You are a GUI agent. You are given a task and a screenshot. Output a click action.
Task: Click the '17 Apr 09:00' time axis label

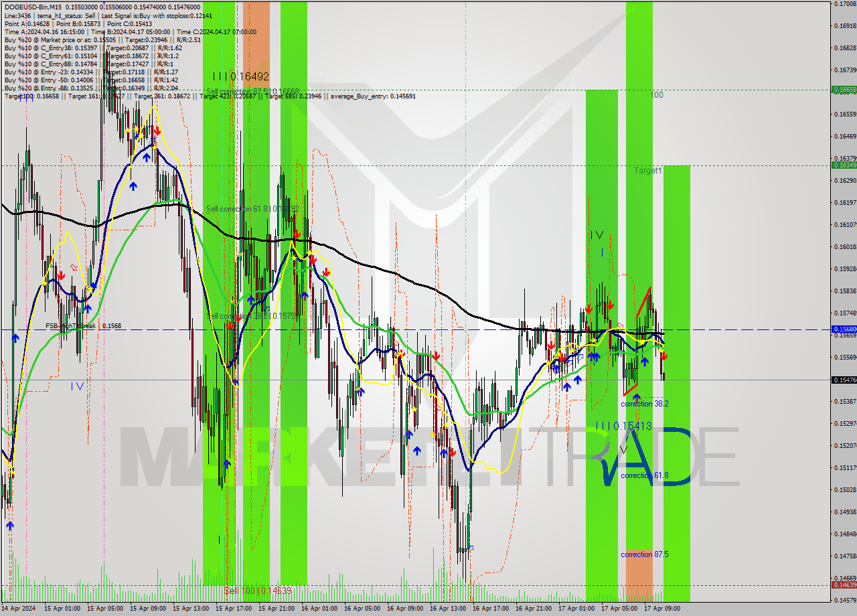[662, 609]
